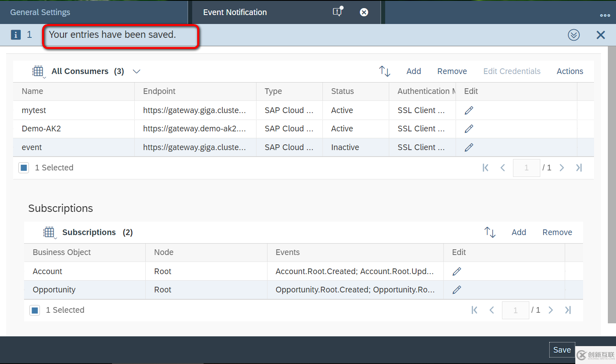Switch to the General Settings tab
This screenshot has width=616, height=364.
[40, 12]
